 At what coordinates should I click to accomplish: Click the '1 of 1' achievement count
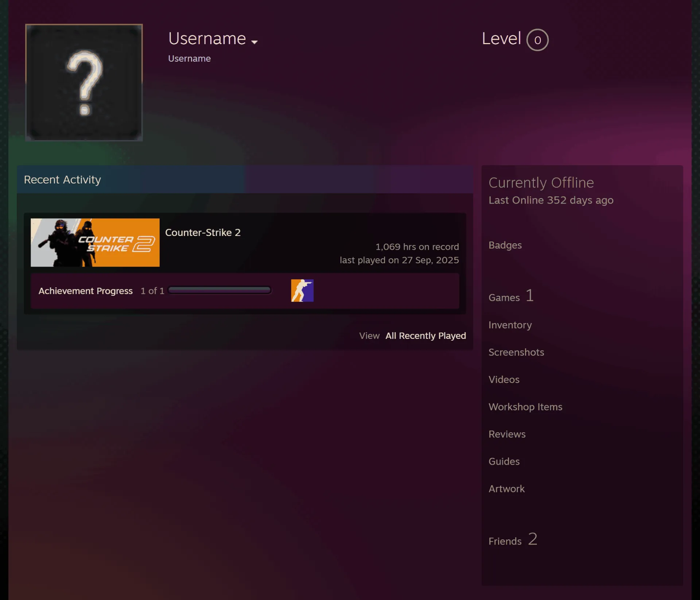pyautogui.click(x=152, y=291)
